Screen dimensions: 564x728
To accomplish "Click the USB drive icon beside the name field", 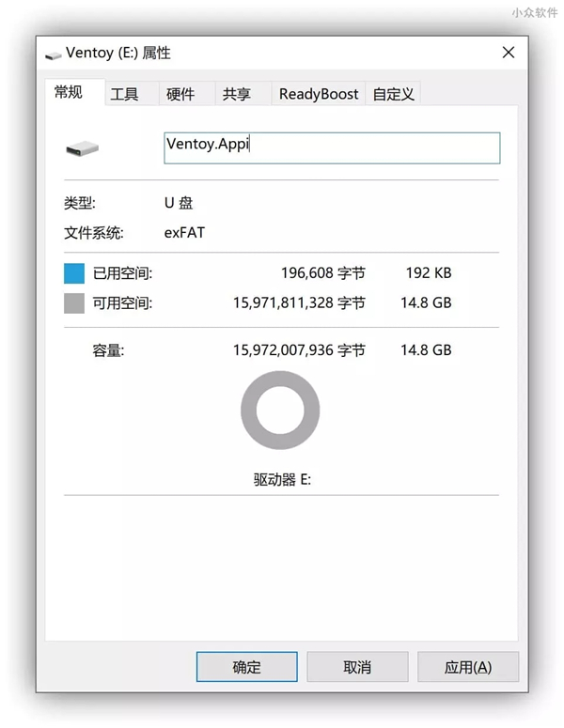I will [82, 148].
